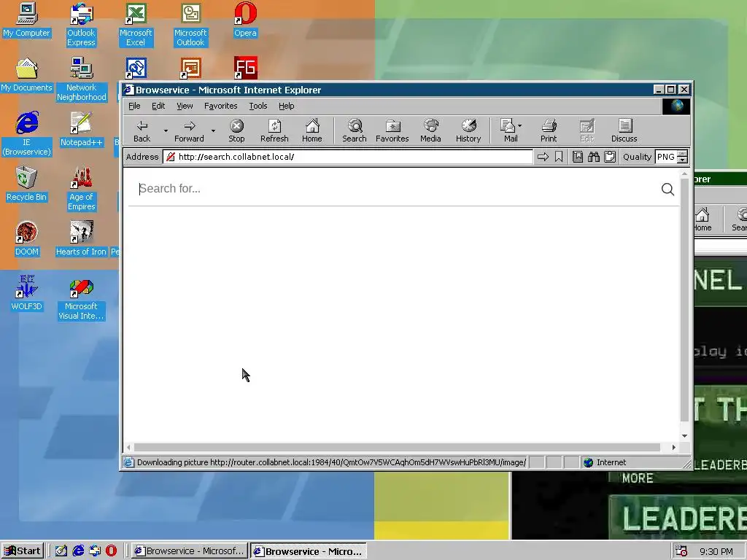Select the My Computer desktop icon
The height and width of the screenshot is (560, 747).
pos(26,20)
